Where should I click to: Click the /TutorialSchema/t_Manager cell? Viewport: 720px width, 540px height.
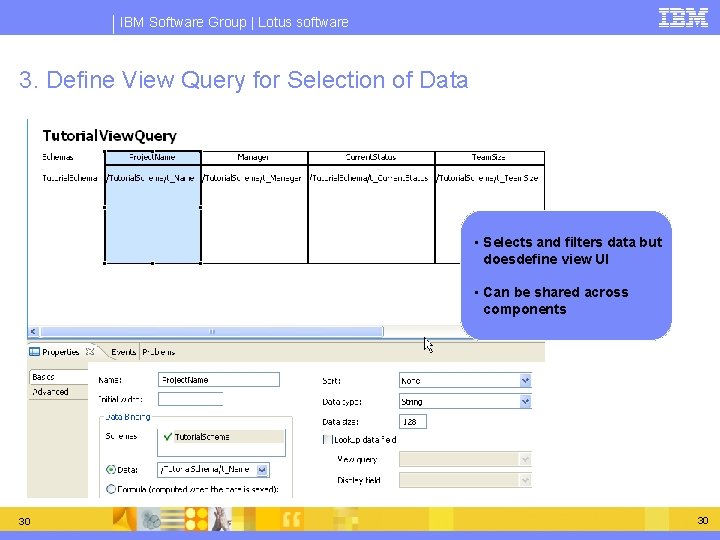[252, 178]
